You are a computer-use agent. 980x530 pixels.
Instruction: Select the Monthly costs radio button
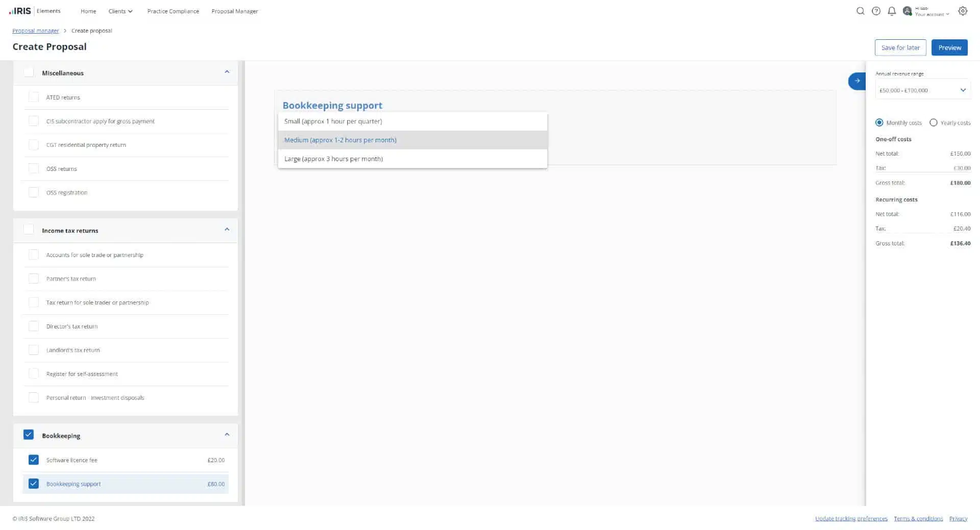pyautogui.click(x=879, y=122)
